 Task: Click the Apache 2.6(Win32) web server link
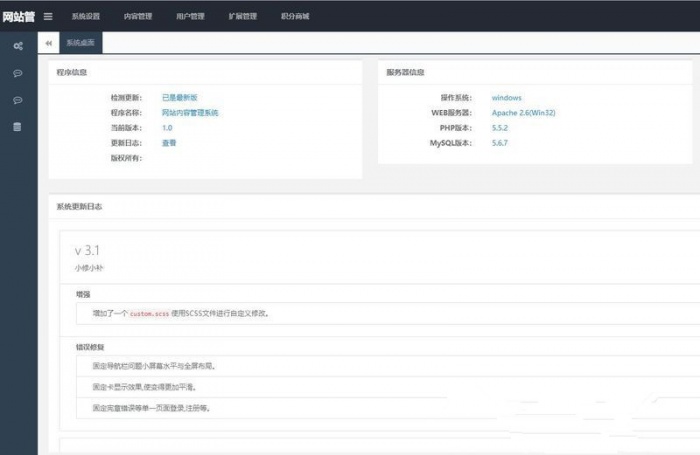tap(523, 113)
